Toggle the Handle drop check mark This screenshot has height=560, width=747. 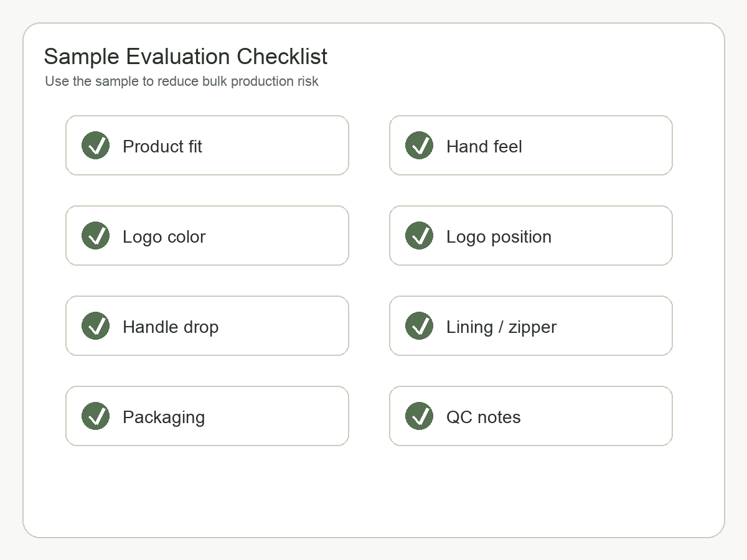(95, 325)
